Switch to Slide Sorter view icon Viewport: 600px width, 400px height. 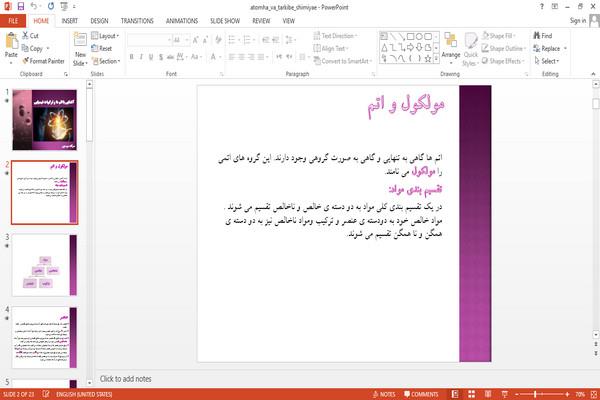(471, 394)
